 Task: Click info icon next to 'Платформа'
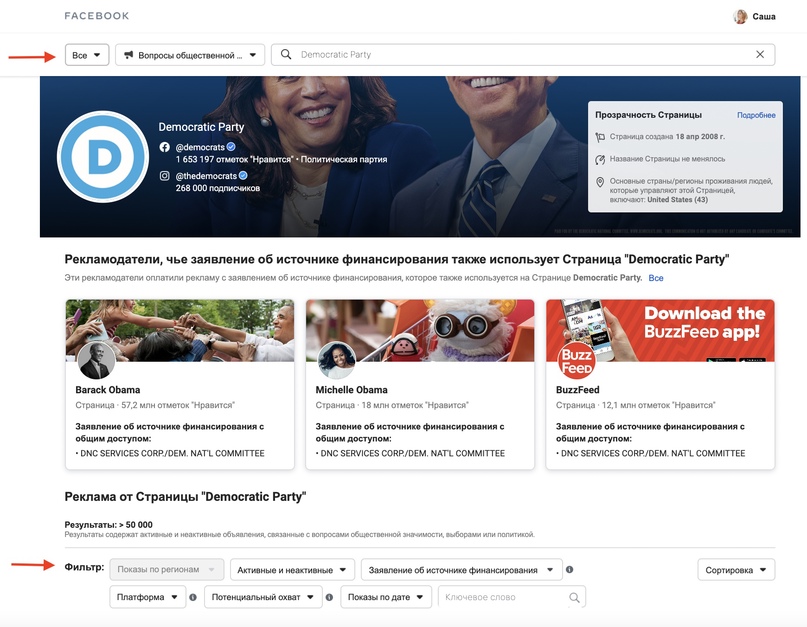[193, 597]
